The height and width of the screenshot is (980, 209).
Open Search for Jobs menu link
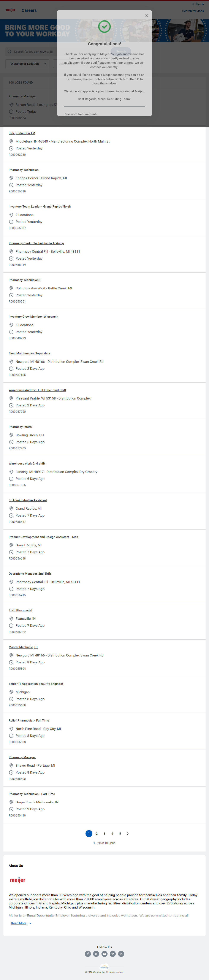193,11
